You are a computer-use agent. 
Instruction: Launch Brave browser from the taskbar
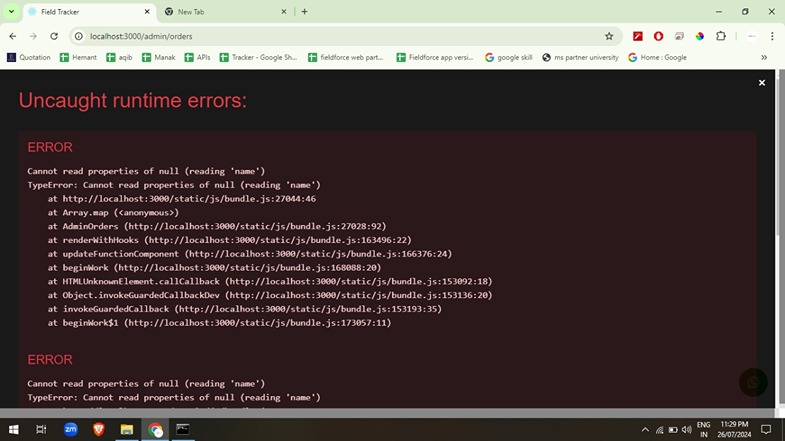tap(99, 429)
